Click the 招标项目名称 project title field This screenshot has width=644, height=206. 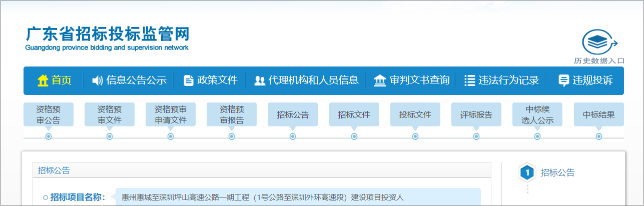pyautogui.click(x=298, y=197)
